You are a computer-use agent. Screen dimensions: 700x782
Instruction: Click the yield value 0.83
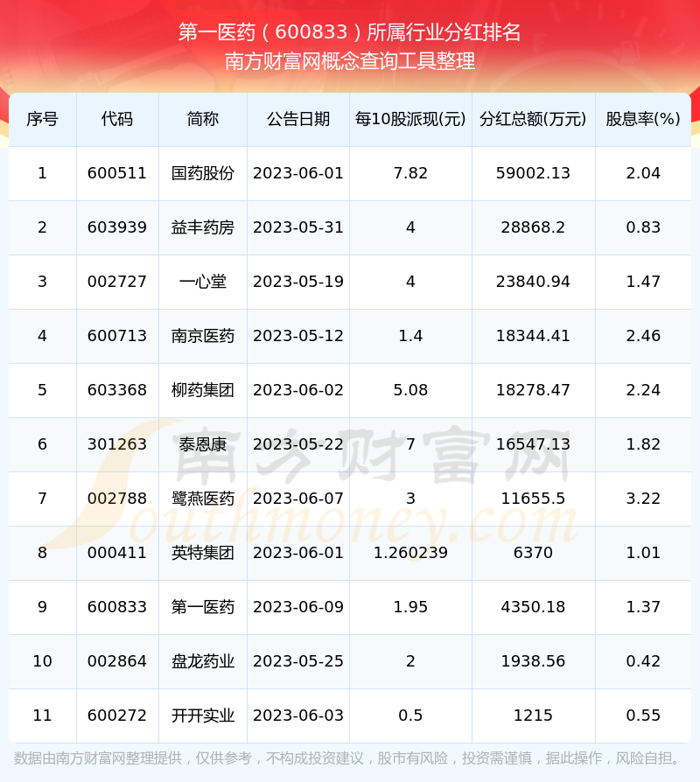[x=643, y=227]
